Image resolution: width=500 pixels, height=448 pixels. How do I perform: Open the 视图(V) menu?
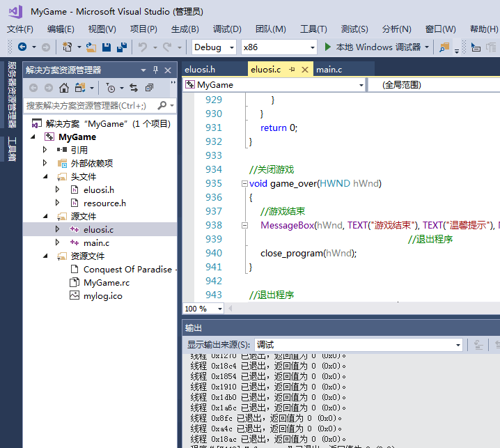tap(102, 29)
